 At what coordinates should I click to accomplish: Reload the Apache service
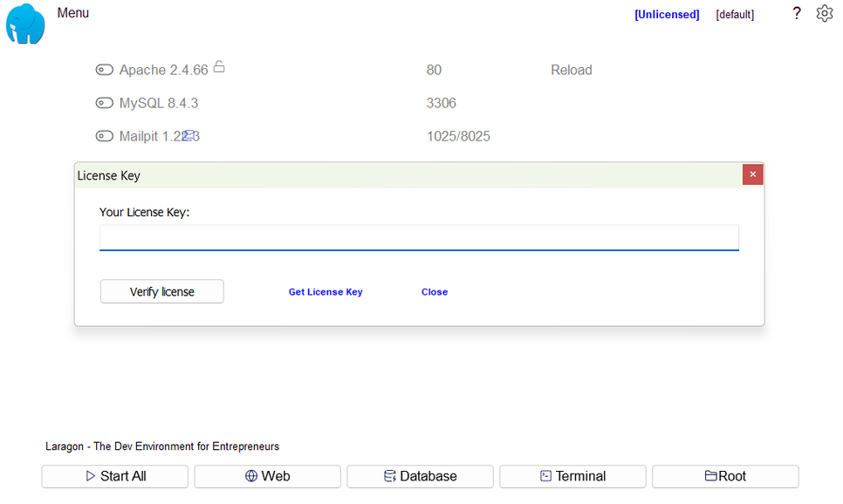pos(571,69)
